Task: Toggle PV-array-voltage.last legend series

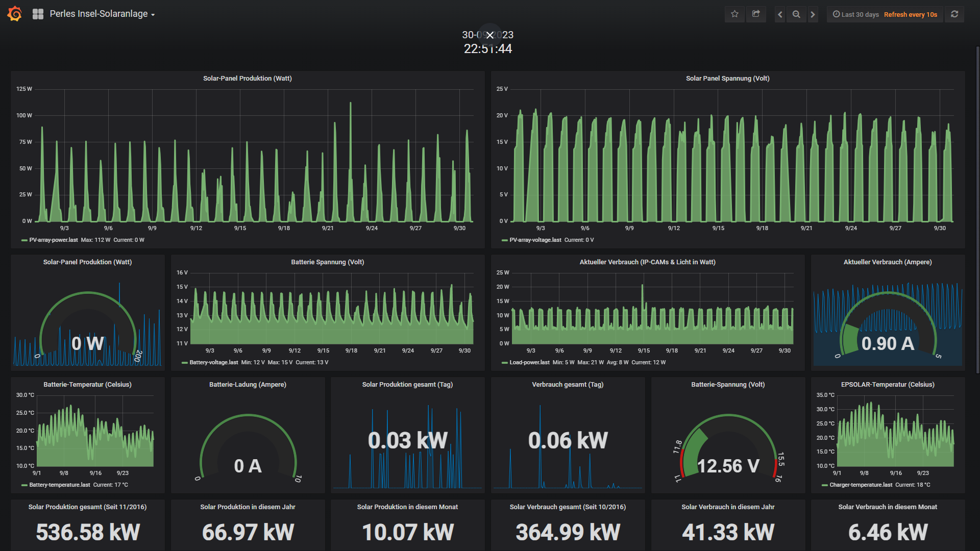Action: coord(535,240)
